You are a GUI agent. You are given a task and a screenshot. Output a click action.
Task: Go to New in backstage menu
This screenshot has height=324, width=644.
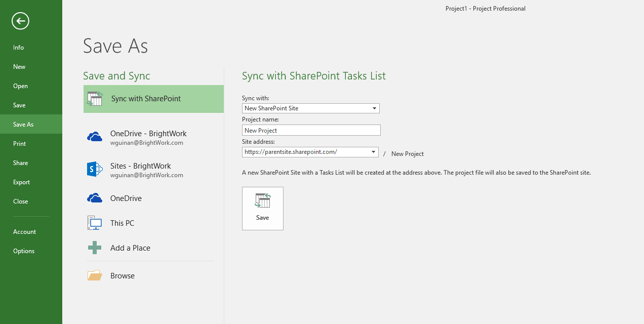31,67
